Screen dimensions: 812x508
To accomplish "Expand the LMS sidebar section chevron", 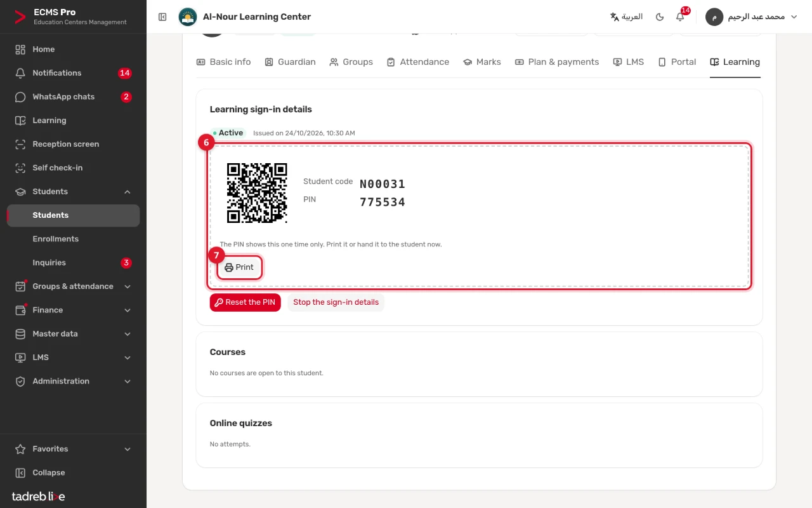I will tap(128, 358).
